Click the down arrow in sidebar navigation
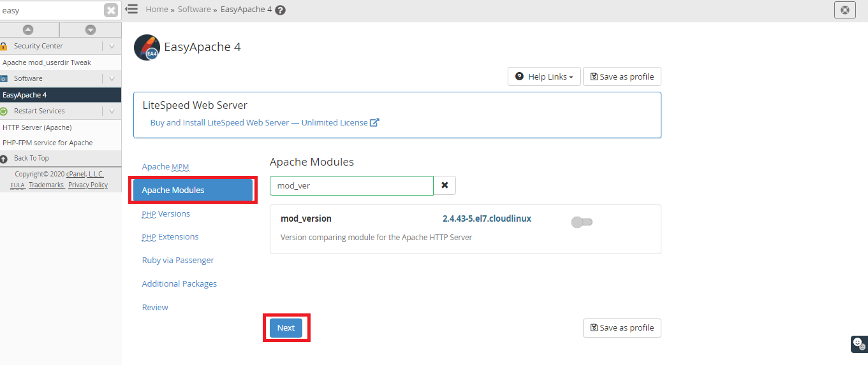 point(90,30)
